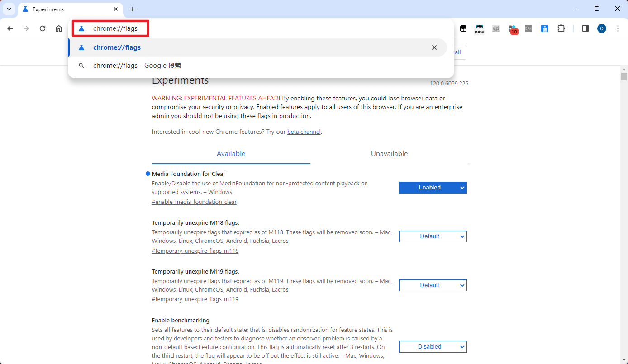Switch to the Unavailable tab

pos(389,154)
